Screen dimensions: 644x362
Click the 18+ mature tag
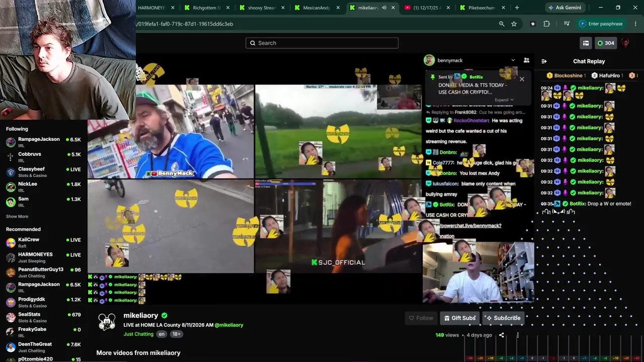point(177,334)
